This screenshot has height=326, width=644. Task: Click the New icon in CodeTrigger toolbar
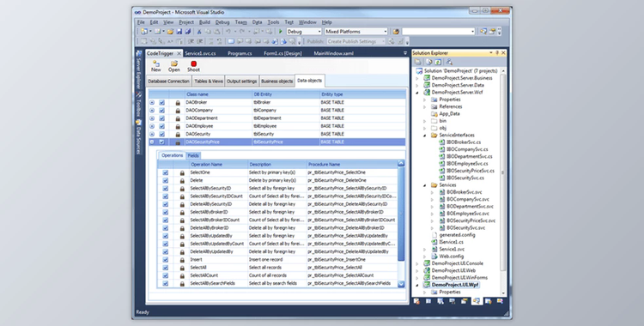point(155,63)
